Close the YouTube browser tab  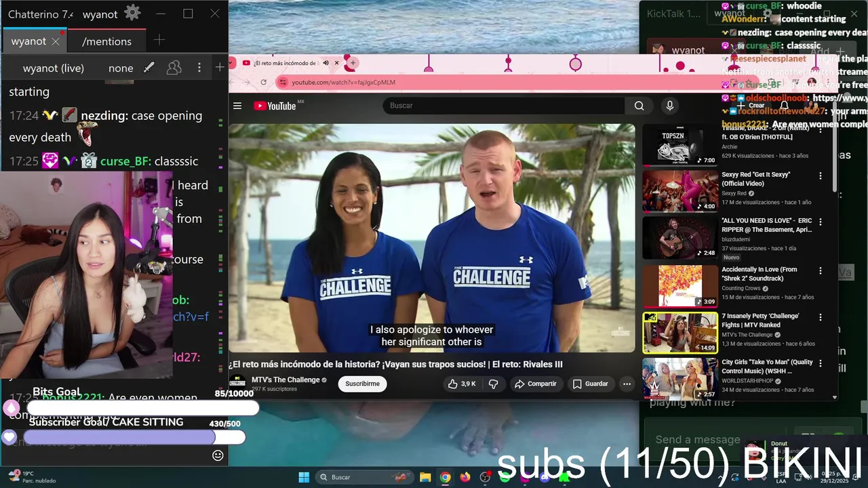click(336, 63)
